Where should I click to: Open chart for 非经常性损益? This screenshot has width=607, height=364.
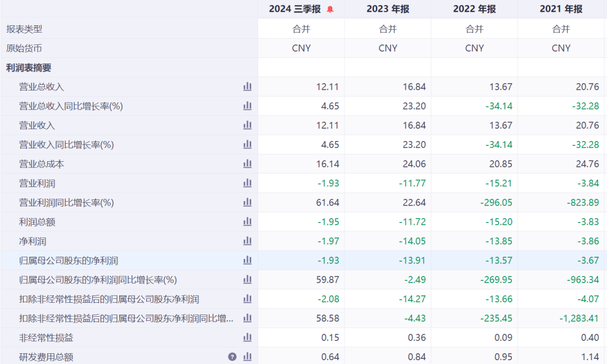(x=247, y=338)
